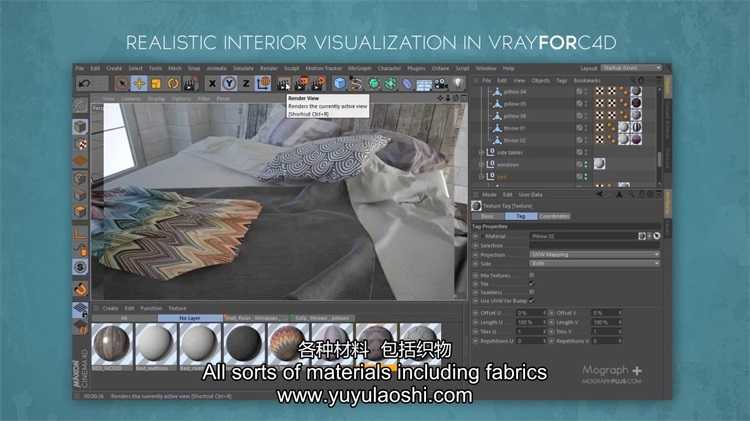The image size is (750, 421).
Task: Switch to the Tag tab
Action: tap(521, 216)
